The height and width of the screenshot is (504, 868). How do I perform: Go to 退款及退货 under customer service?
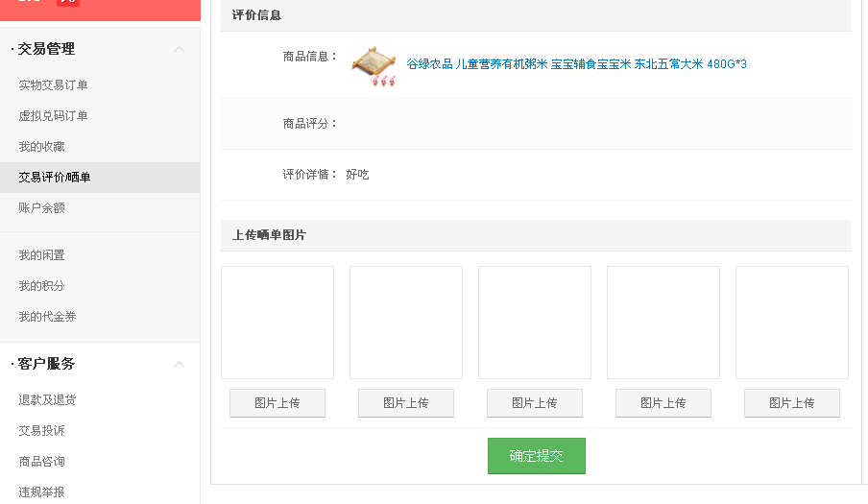coord(47,400)
